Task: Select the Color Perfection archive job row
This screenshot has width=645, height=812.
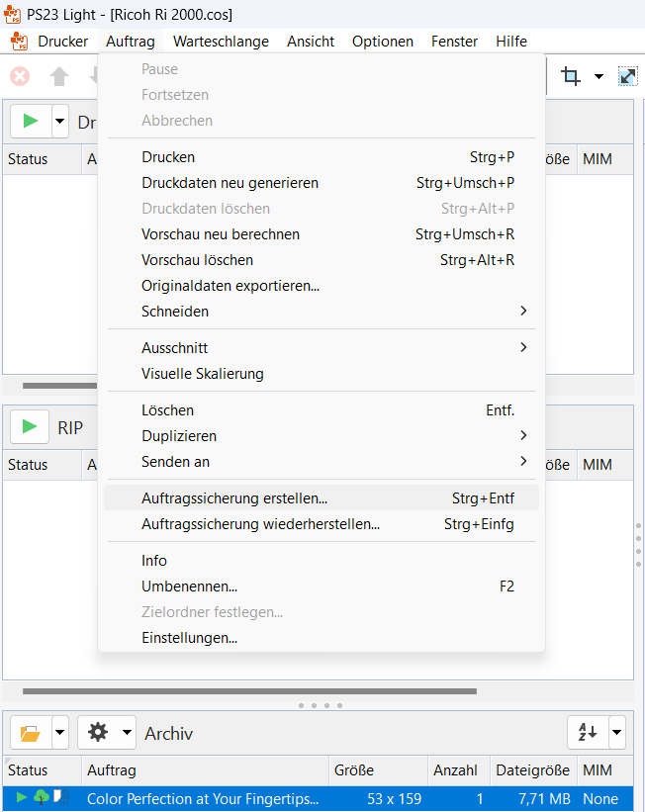Action: pyautogui.click(x=203, y=798)
